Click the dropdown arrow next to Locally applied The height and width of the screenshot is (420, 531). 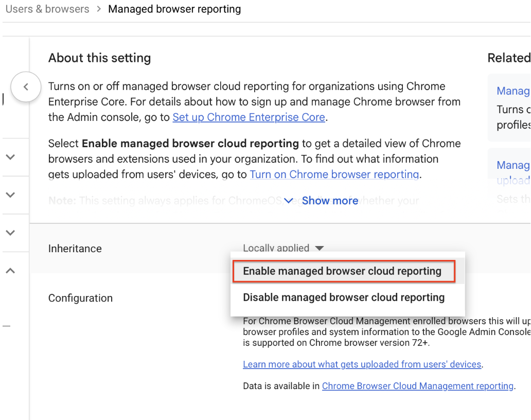tap(320, 248)
